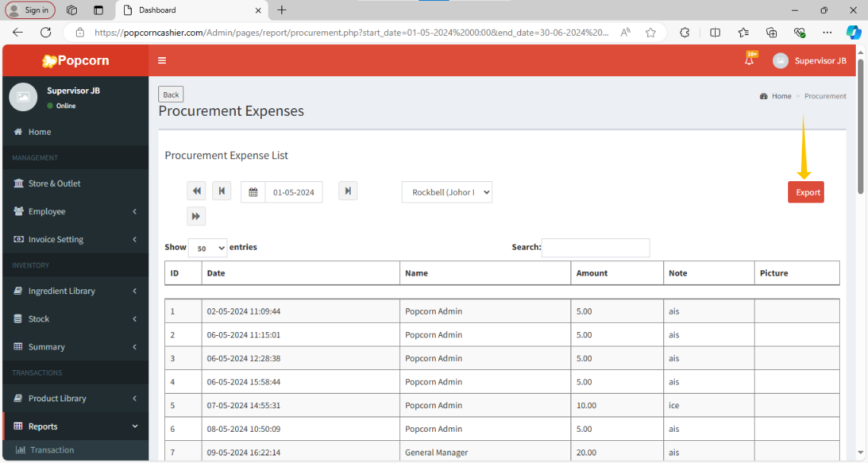Sort table by Note column header
The height and width of the screenshot is (463, 868).
click(x=708, y=273)
